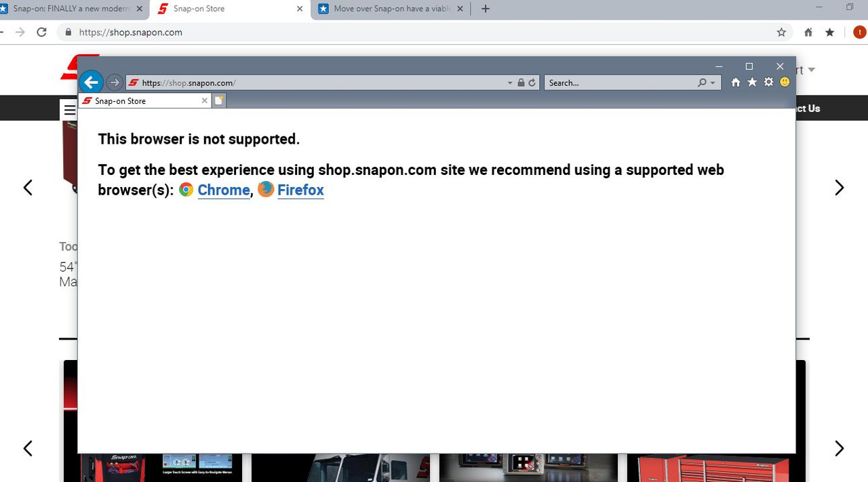The height and width of the screenshot is (482, 868).
Task: Switch to 'Move over Snap-on' Chrome tab
Action: 391,9
